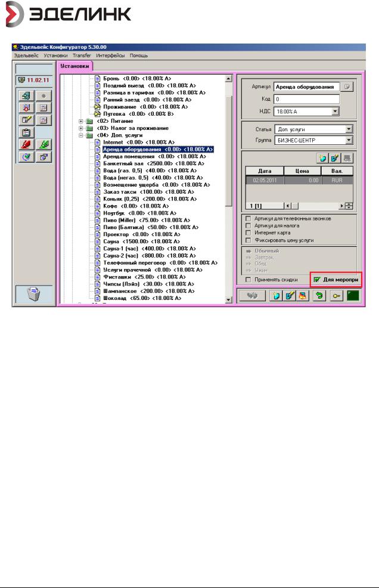The height and width of the screenshot is (588, 379).
Task: Toggle Интернет карта checkbox
Action: pyautogui.click(x=248, y=233)
